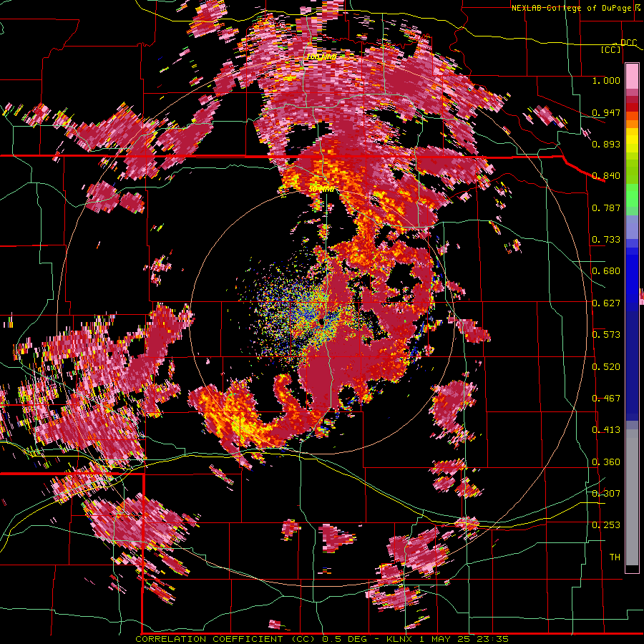Pick the bright green segment of color bar

coord(632,195)
